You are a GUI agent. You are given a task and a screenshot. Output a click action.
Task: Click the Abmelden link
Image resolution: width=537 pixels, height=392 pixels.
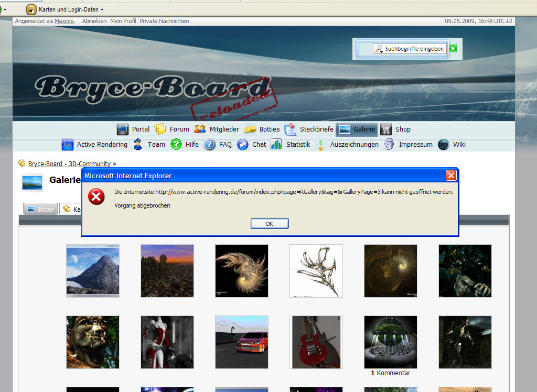(x=94, y=21)
